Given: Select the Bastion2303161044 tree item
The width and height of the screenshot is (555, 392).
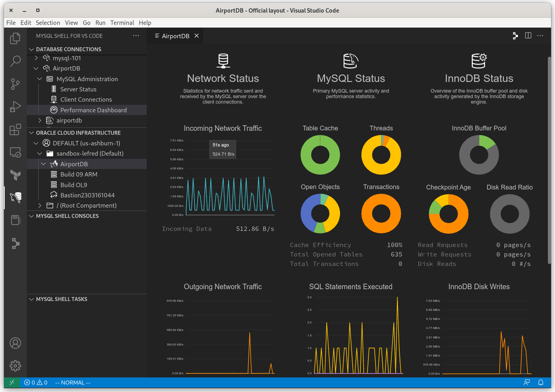Looking at the screenshot, I should click(x=88, y=195).
